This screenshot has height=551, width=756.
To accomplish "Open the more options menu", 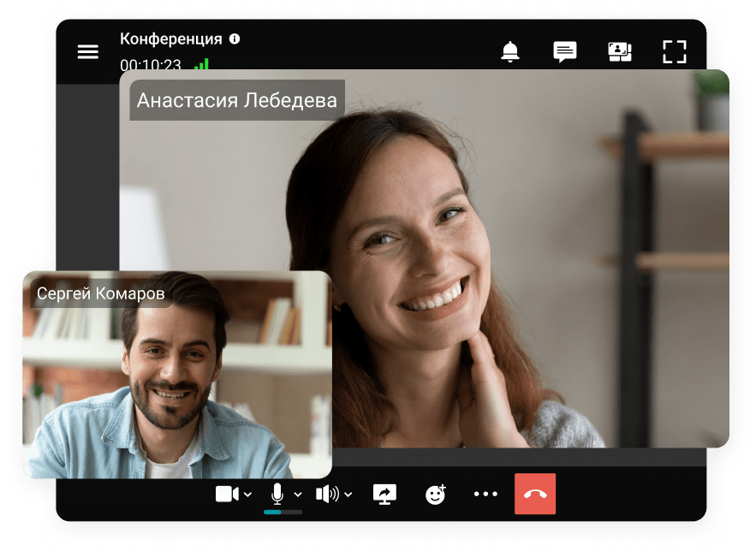I will click(x=485, y=494).
